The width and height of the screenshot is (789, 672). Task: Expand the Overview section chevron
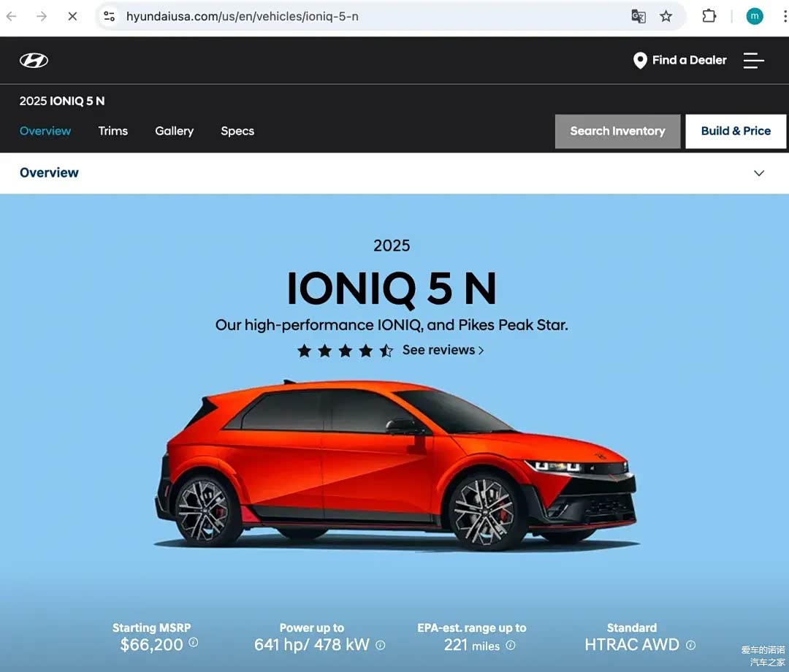point(759,173)
